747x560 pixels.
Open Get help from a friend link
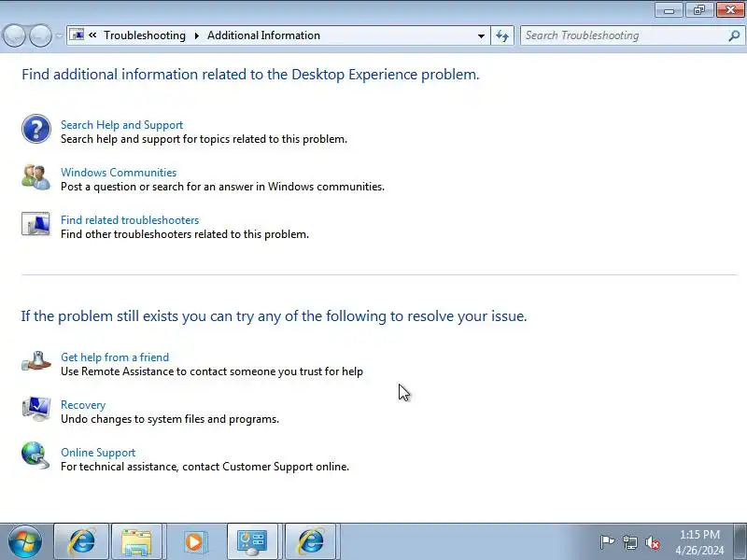[114, 357]
